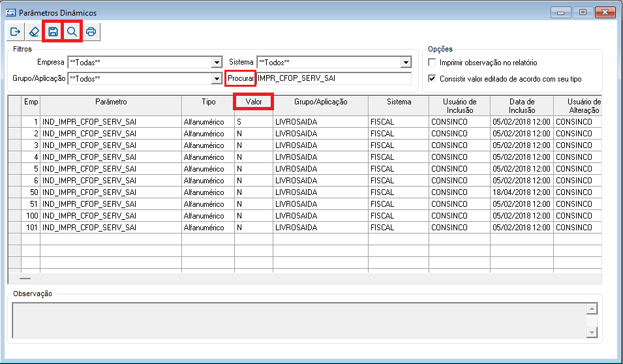Select row header of Emp 1 row
Image resolution: width=623 pixels, height=364 pixels.
tap(15, 122)
